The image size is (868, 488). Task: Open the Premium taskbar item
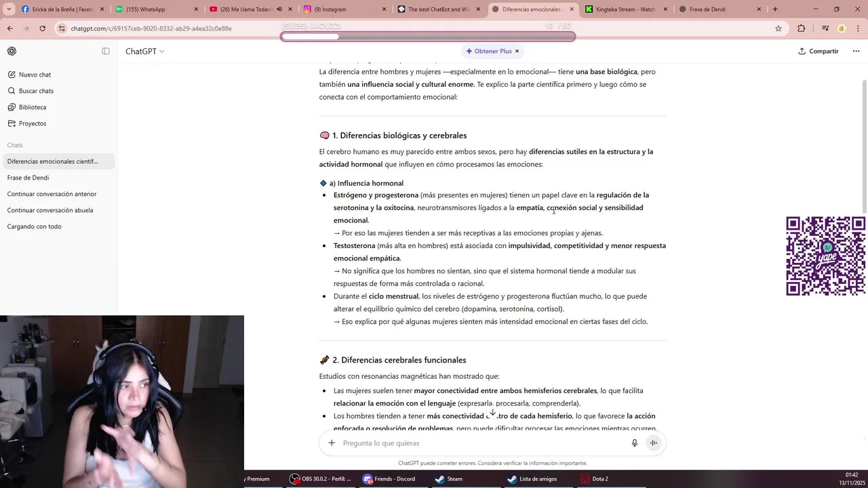point(258,479)
